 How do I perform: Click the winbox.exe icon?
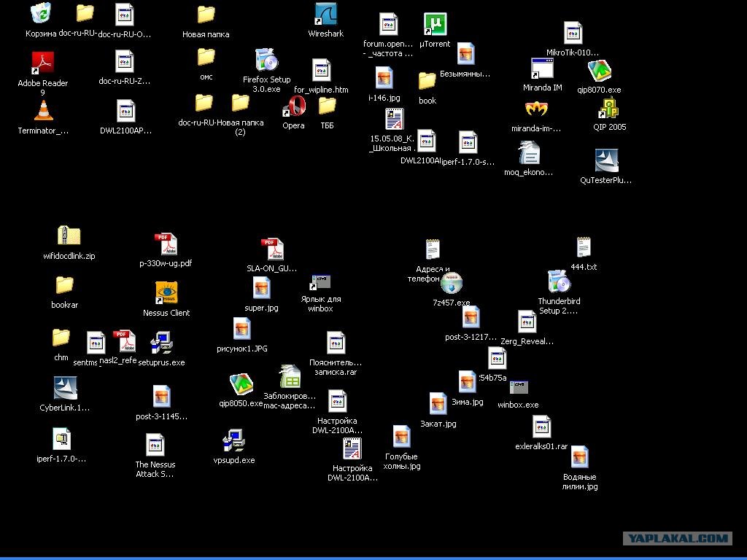pyautogui.click(x=519, y=386)
